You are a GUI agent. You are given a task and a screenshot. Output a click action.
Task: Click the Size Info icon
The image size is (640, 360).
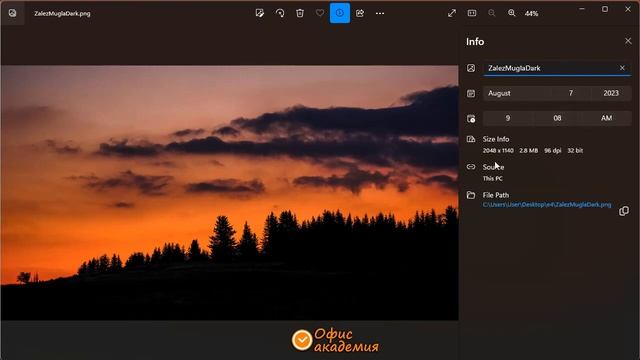(x=471, y=139)
